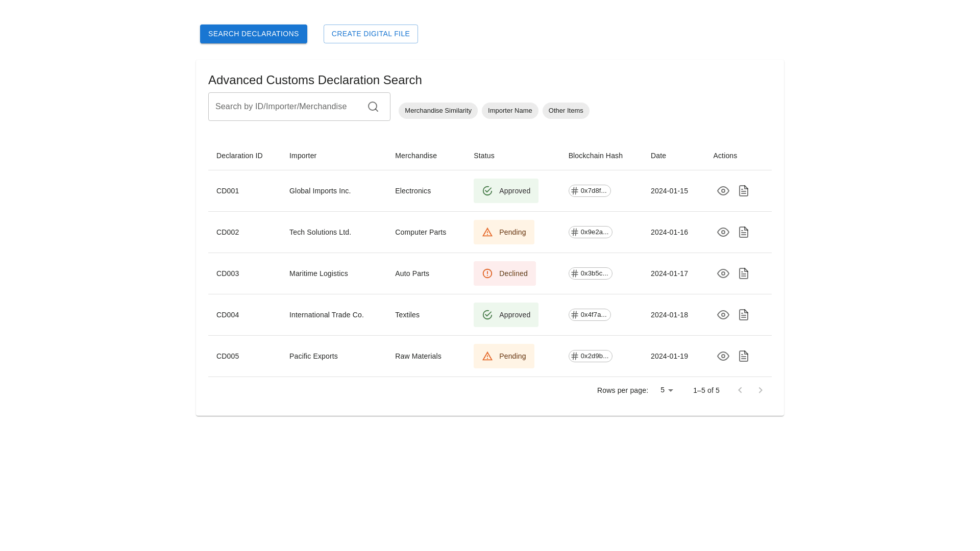The width and height of the screenshot is (980, 551).
Task: Focus the ID/Importer/Merchandise search field
Action: (286, 107)
